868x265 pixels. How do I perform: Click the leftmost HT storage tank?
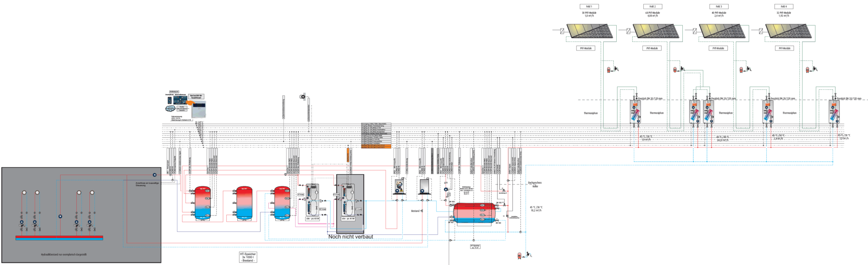pyautogui.click(x=202, y=204)
